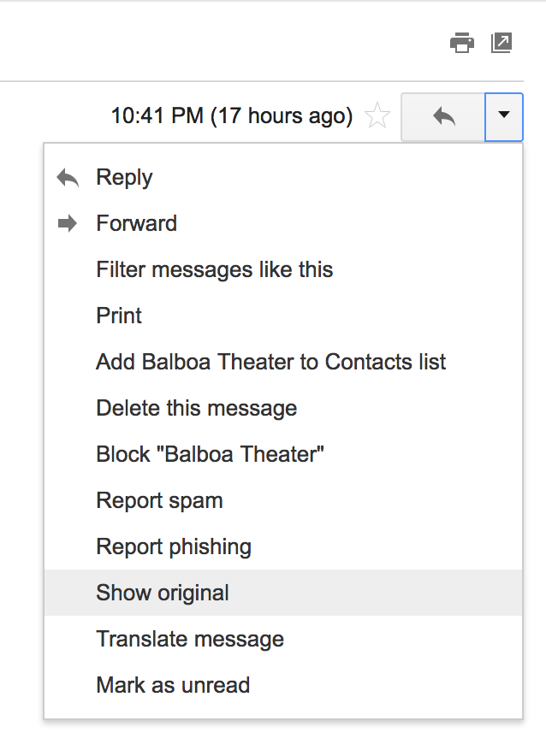Open email in new window icon

click(501, 42)
